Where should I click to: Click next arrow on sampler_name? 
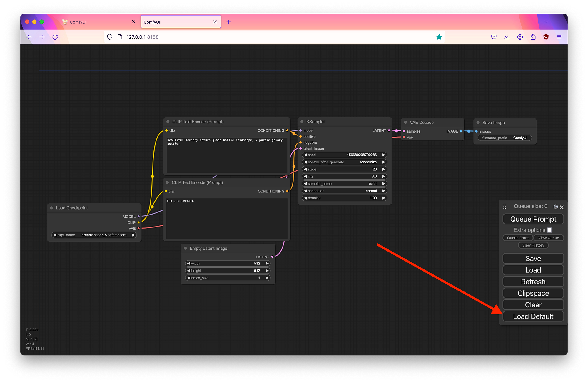click(384, 184)
